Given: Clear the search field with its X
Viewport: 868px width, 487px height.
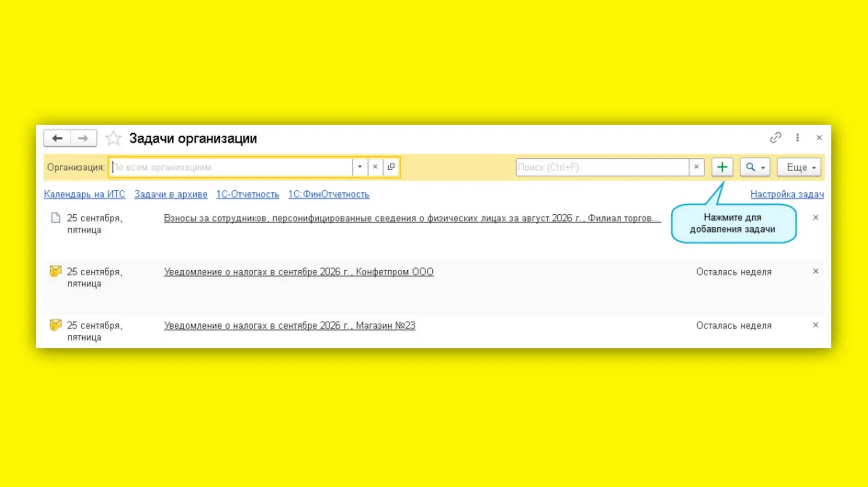Looking at the screenshot, I should [697, 167].
